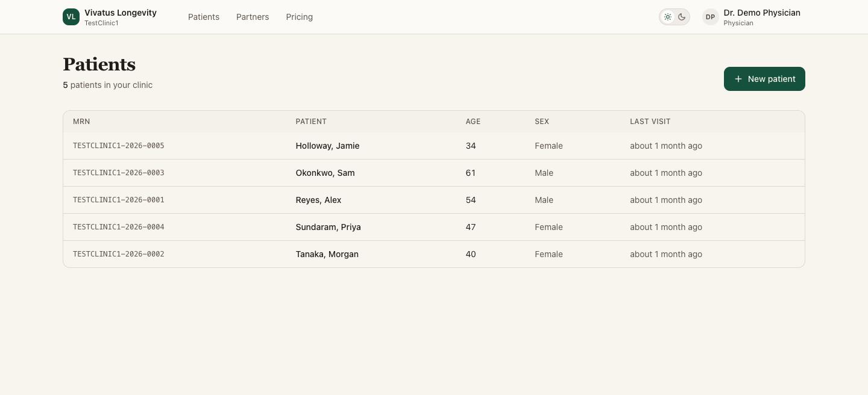Click last visit in Sundaram, Priya row

coord(666,227)
